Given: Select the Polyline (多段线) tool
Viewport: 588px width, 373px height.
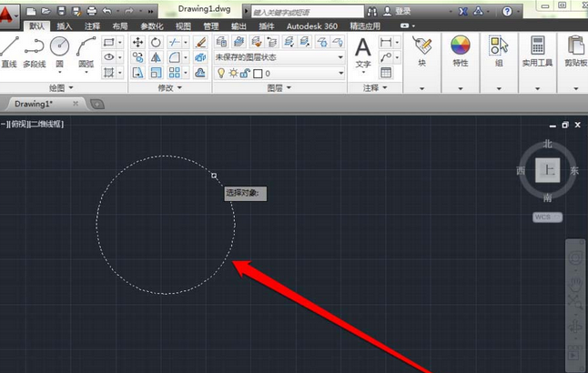Looking at the screenshot, I should tap(35, 49).
